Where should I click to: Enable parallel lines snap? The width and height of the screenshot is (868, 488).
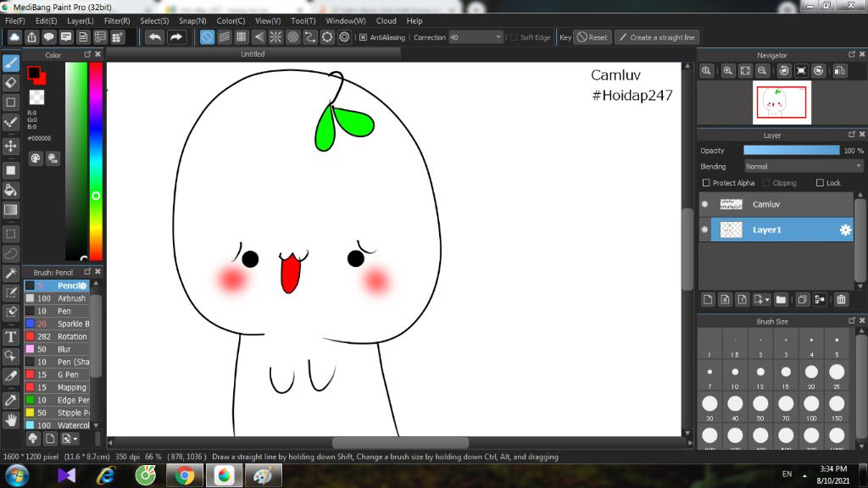[224, 37]
